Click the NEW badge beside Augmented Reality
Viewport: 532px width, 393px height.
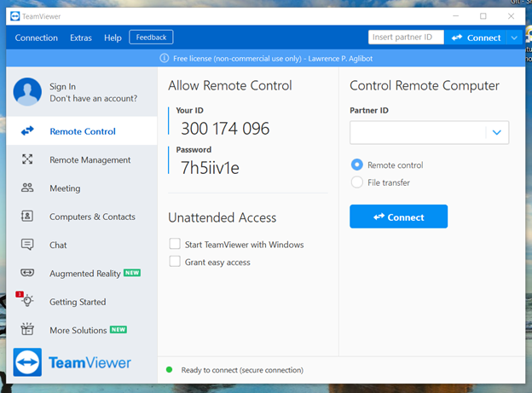(132, 273)
